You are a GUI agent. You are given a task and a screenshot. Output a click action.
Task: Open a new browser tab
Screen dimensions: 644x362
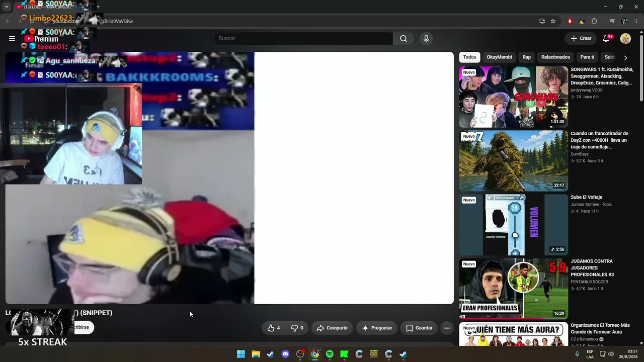click(98, 7)
